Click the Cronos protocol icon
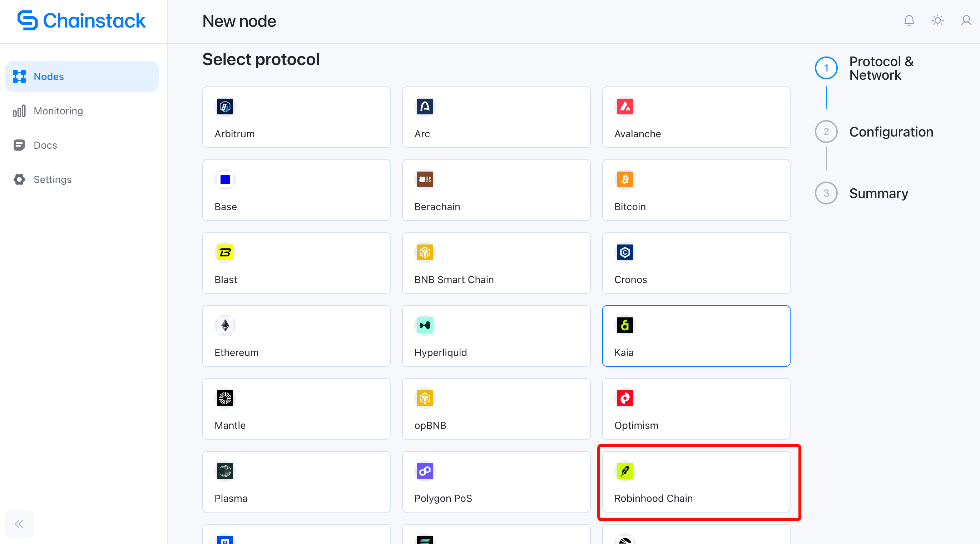This screenshot has width=980, height=544. pos(625,252)
